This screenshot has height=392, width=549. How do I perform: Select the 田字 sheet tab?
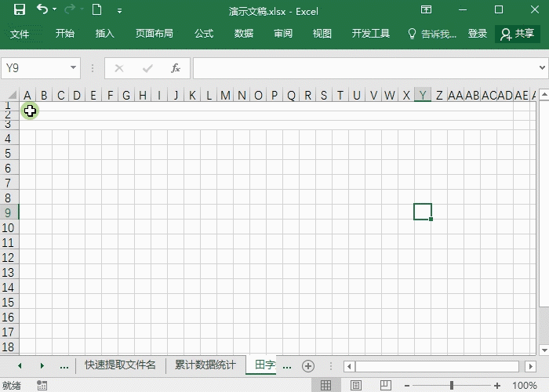click(262, 365)
